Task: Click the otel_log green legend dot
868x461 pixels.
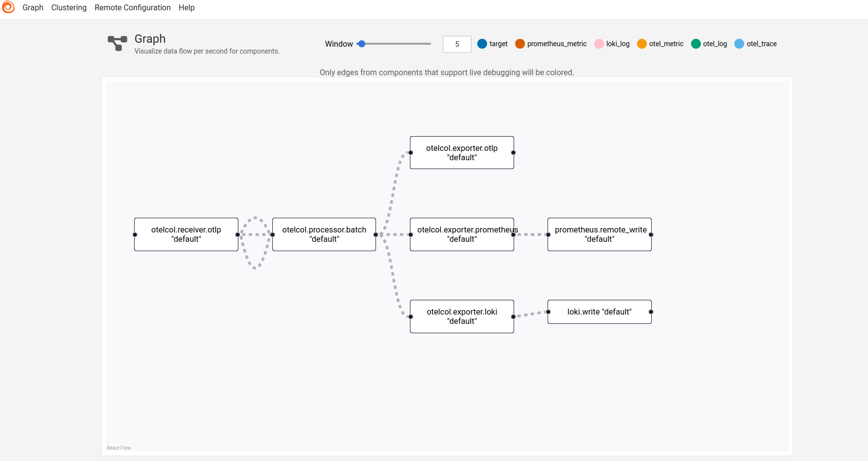Action: click(x=696, y=44)
